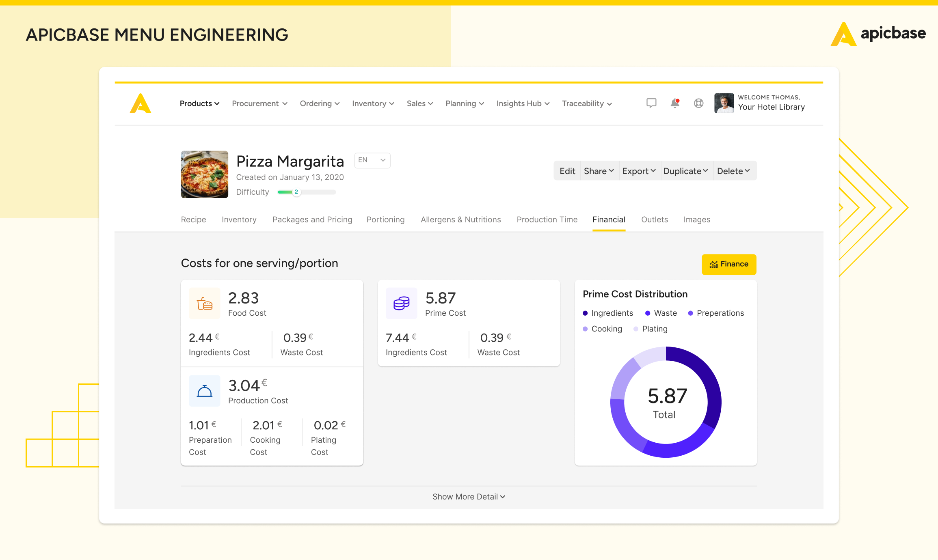Expand Show More Detail
Viewport: 938px width, 560px height.
coord(469,496)
